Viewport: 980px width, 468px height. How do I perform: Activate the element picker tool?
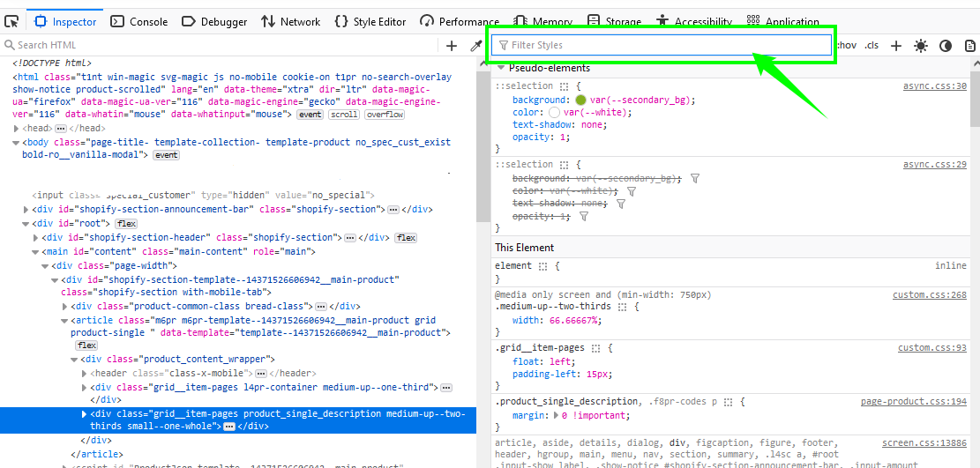12,21
